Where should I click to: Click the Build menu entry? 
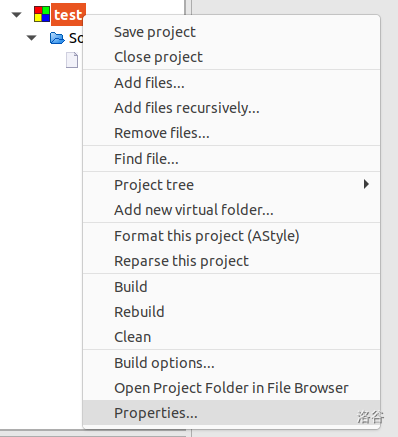click(x=231, y=287)
